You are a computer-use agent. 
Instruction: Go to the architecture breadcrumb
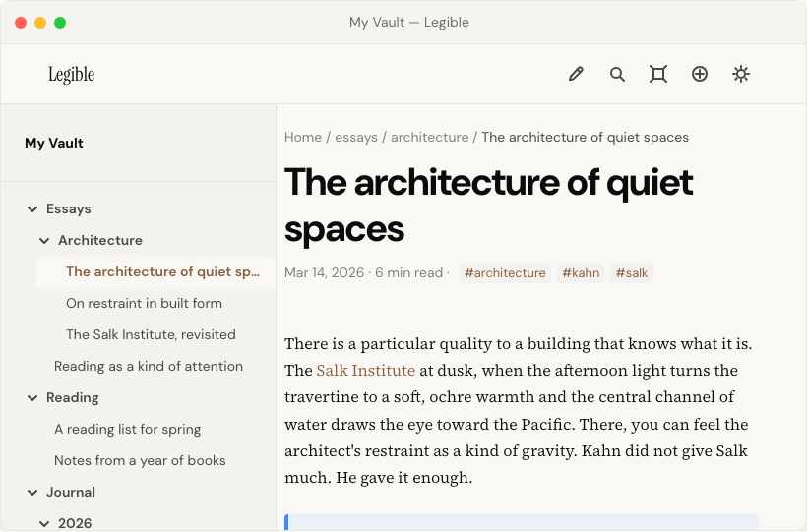tap(430, 138)
